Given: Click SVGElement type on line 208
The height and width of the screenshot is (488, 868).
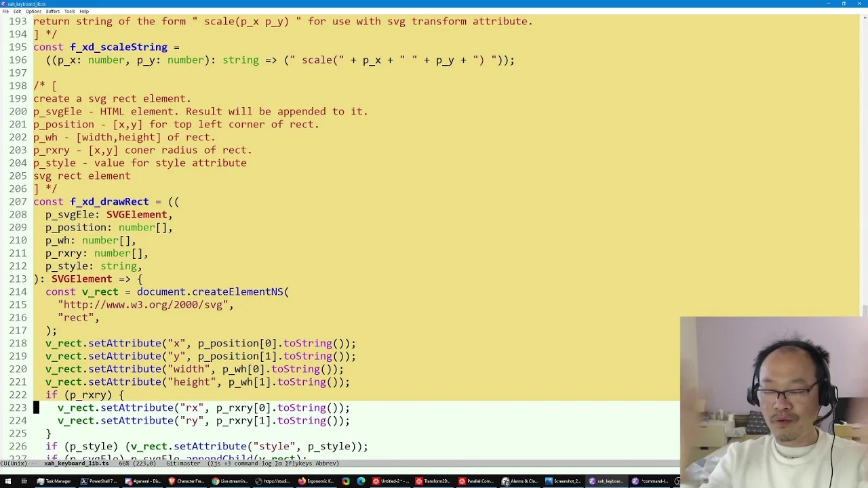Looking at the screenshot, I should coord(136,214).
